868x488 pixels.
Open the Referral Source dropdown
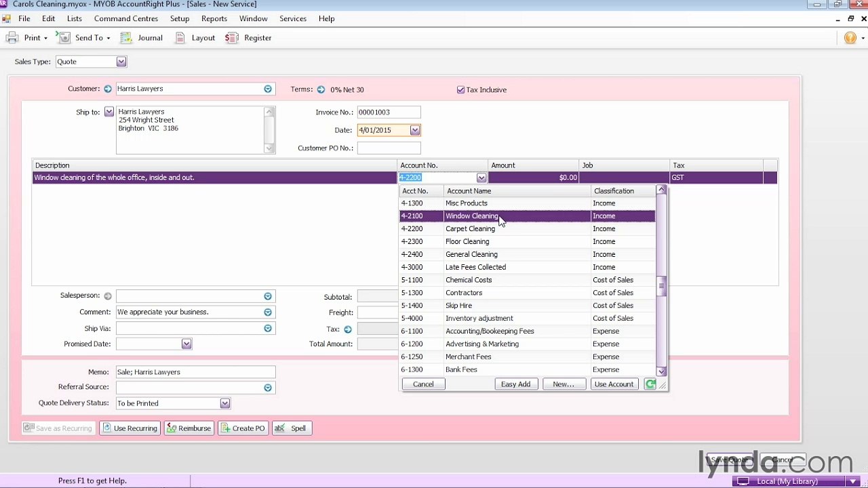coord(268,388)
